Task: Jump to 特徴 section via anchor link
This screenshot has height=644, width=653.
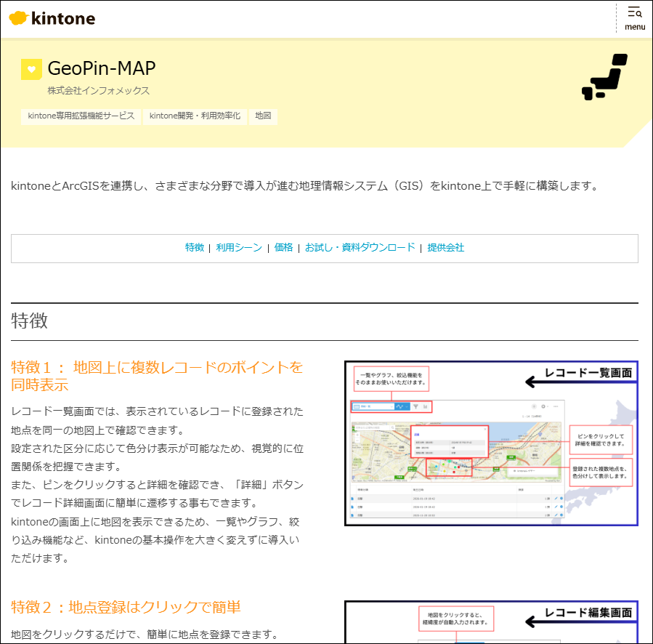Action: coord(195,248)
